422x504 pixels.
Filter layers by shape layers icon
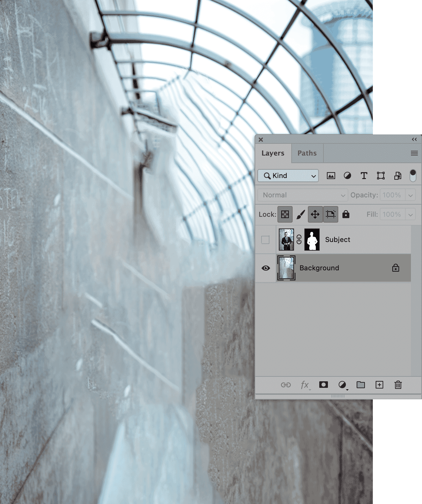(x=380, y=176)
